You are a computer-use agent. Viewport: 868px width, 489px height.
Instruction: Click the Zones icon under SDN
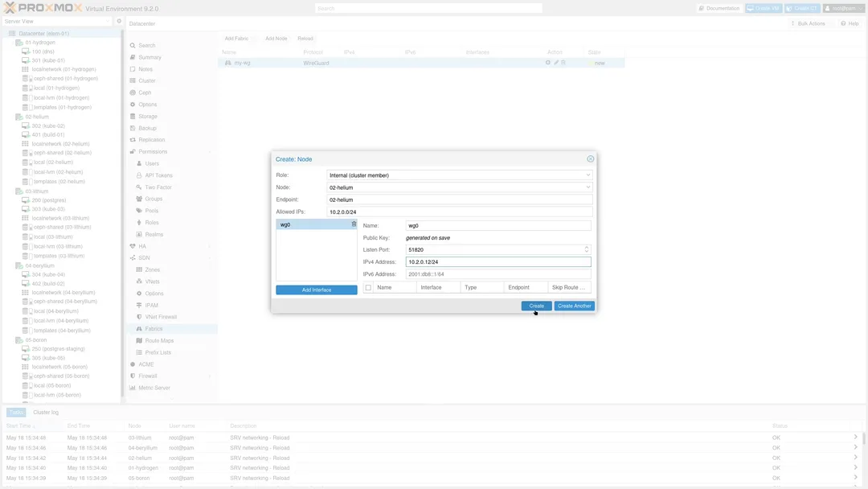(x=139, y=269)
